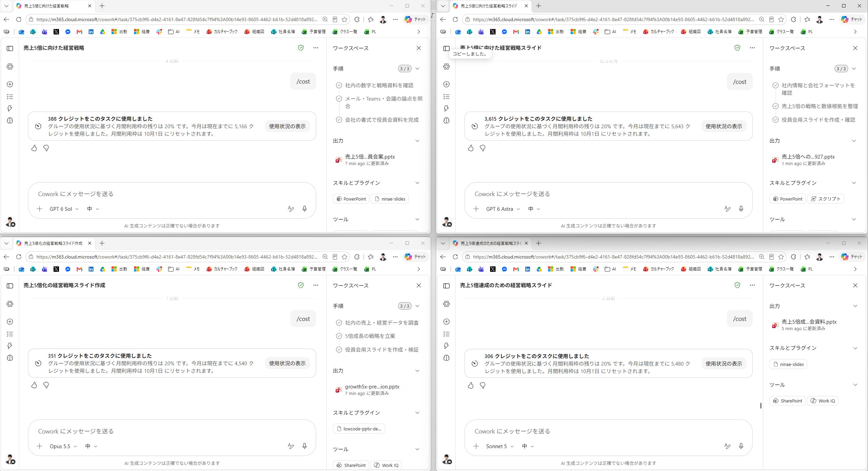
Task: Click 使用状況の表示 beside the 3,615 credits message
Action: coord(724,126)
